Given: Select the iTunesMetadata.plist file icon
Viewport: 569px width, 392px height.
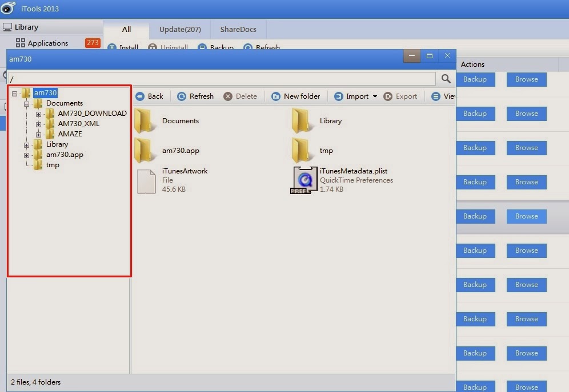Looking at the screenshot, I should click(x=304, y=180).
